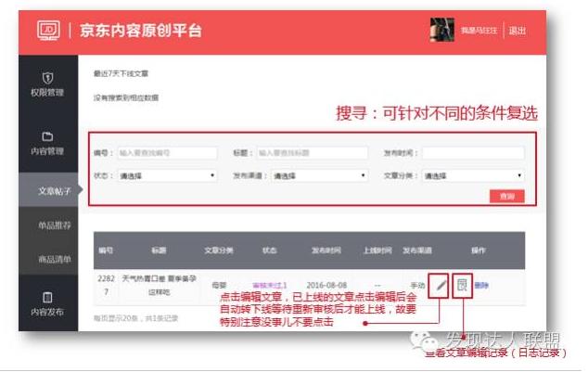Open 内容管理 folder icon in sidebar

47,136
